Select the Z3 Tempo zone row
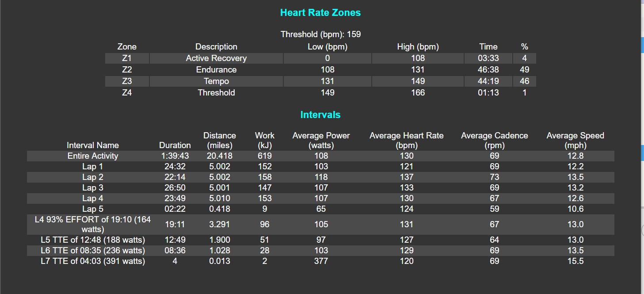This screenshot has height=294, width=644. (320, 81)
